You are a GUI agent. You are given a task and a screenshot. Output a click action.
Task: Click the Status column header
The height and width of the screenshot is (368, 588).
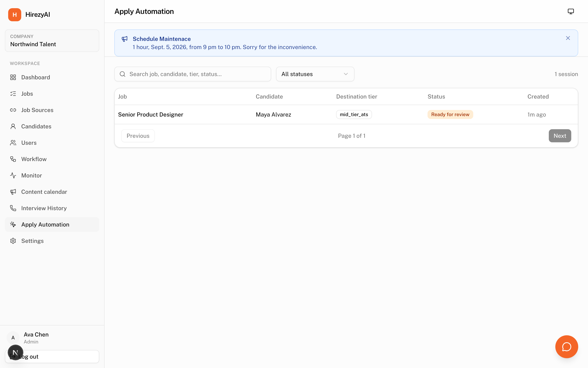pos(436,97)
